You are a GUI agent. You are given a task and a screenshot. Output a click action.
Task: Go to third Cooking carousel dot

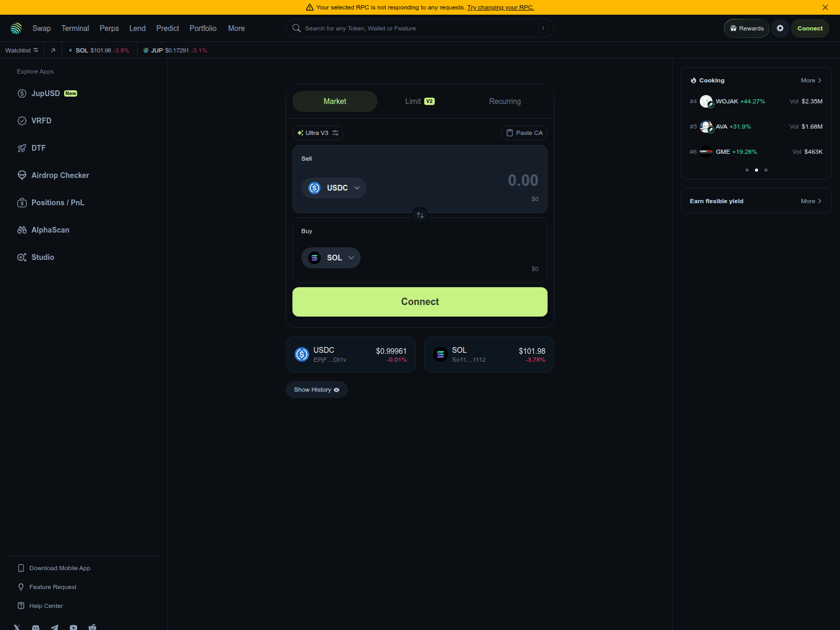click(x=766, y=170)
